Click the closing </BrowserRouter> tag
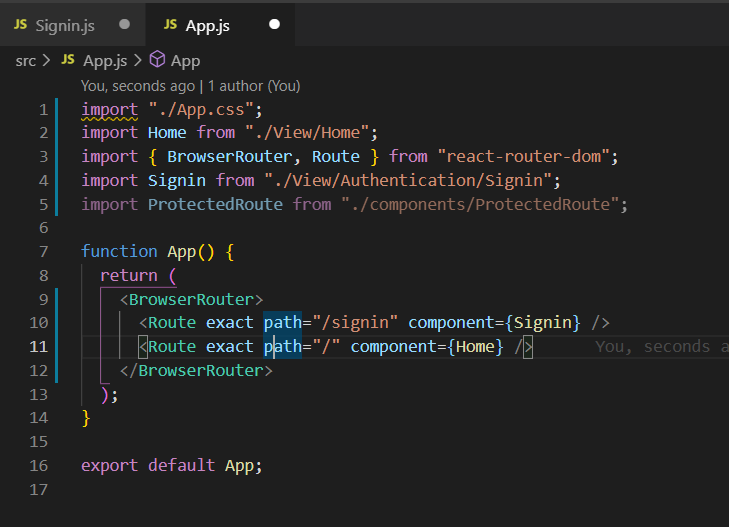 [x=196, y=371]
